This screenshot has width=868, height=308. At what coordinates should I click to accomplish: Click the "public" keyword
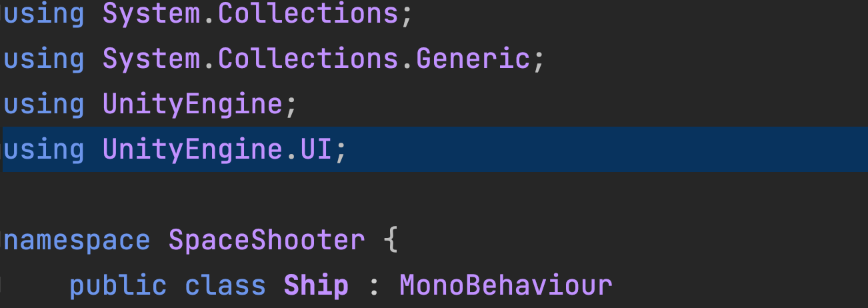point(118,286)
